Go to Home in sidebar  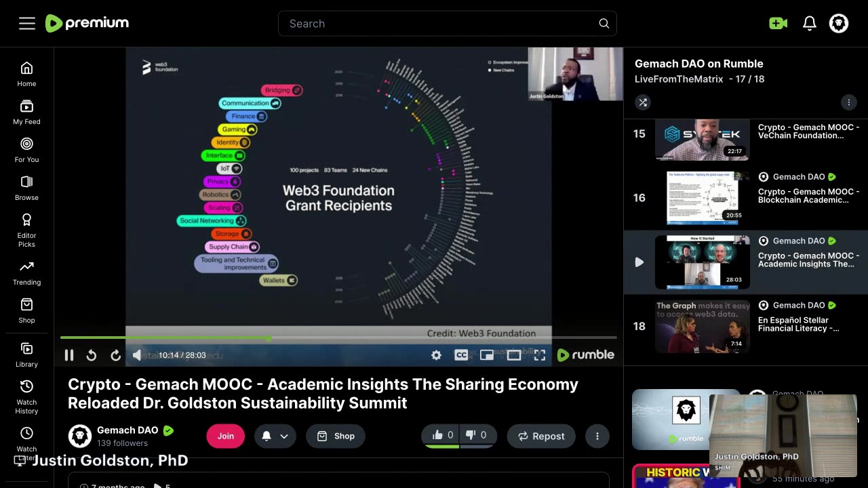pyautogui.click(x=26, y=74)
